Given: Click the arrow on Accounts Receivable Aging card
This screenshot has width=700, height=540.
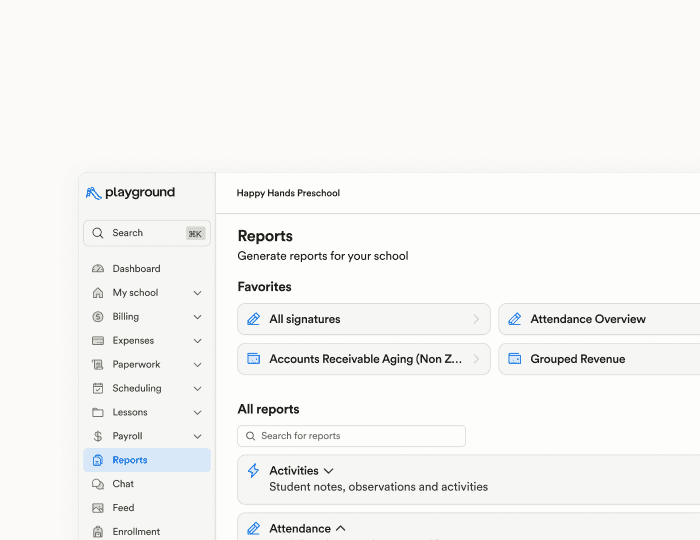Looking at the screenshot, I should 476,359.
